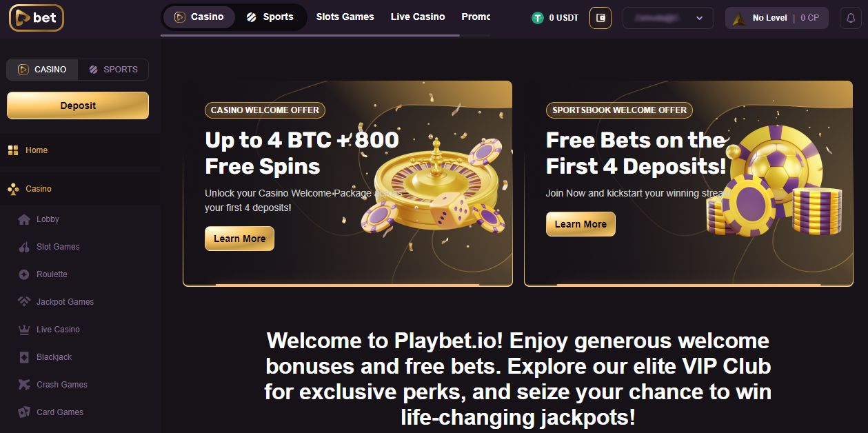Open the wallet icon button

(600, 18)
